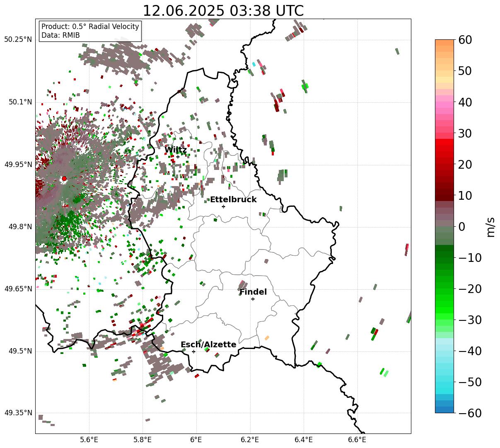The height and width of the screenshot is (448, 500).
Task: Click the title 12.06.2025 03:38 UTC
Action: 223,11
